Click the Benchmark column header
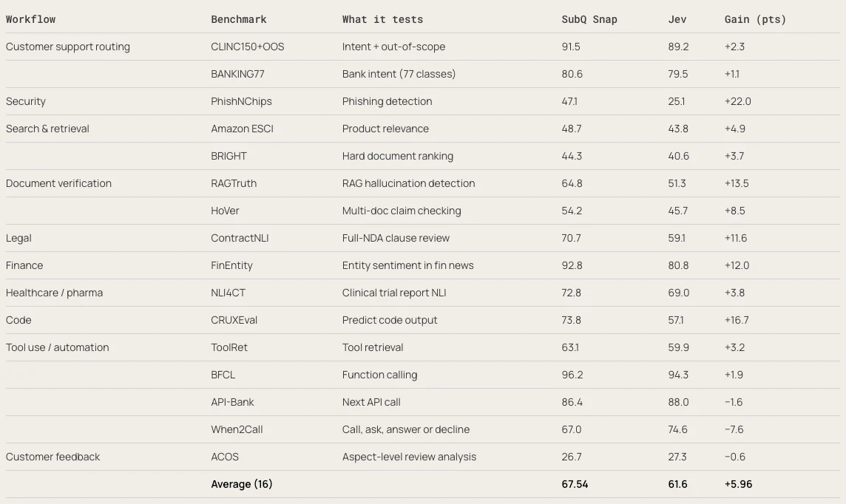This screenshot has width=846, height=504. (x=238, y=19)
